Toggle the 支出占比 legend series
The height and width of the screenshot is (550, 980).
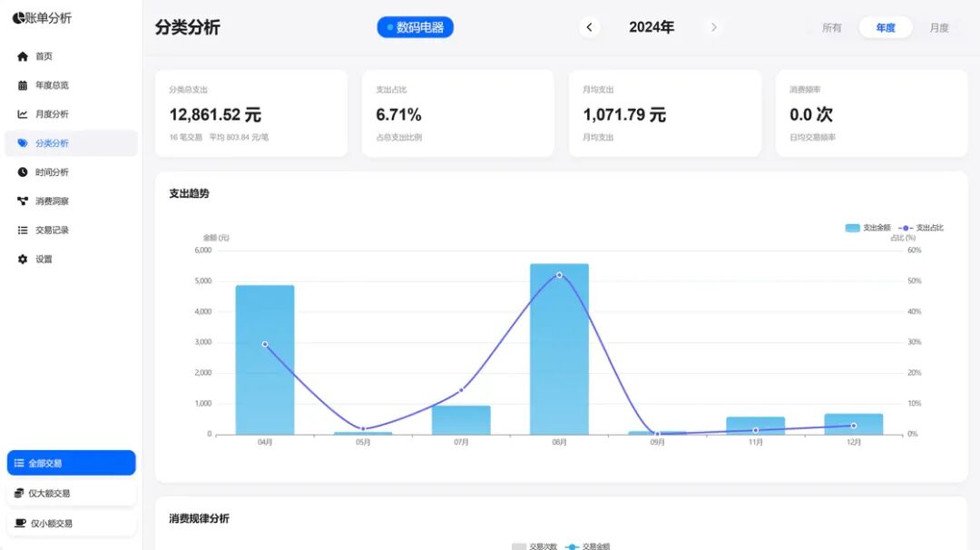(x=921, y=228)
